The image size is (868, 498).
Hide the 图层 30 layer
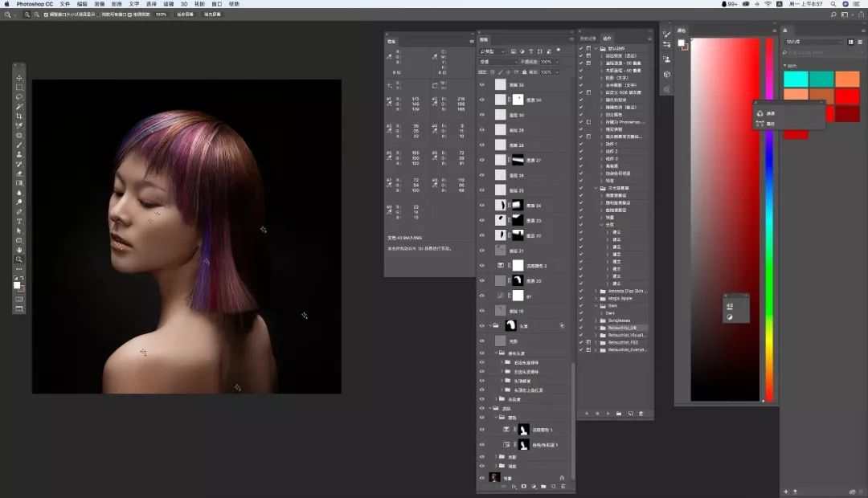(x=481, y=115)
